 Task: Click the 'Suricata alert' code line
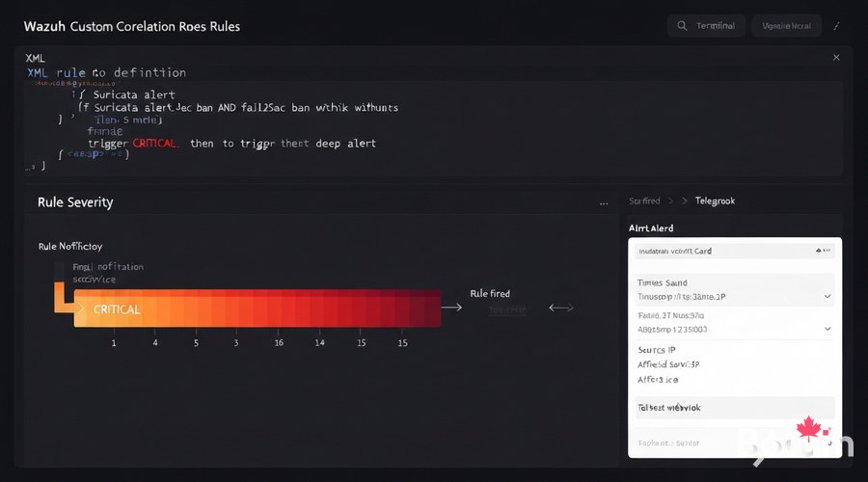tap(134, 94)
